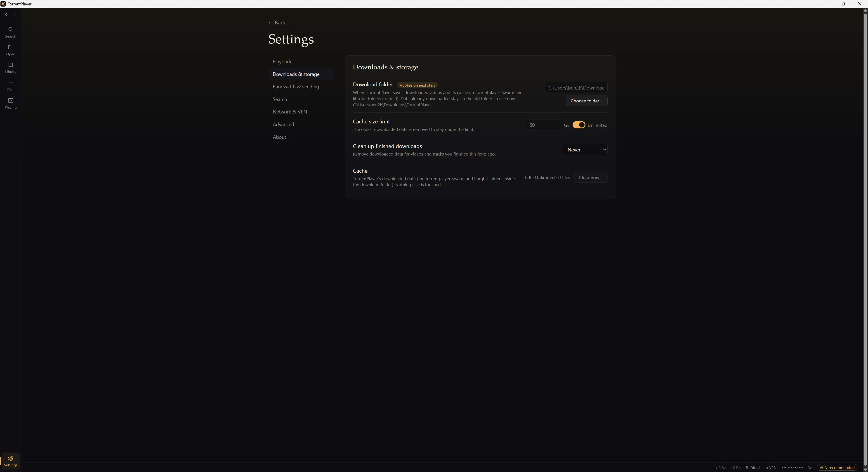Image resolution: width=868 pixels, height=472 pixels.
Task: Click the vertical scrollbar down arrow
Action: pos(865,469)
